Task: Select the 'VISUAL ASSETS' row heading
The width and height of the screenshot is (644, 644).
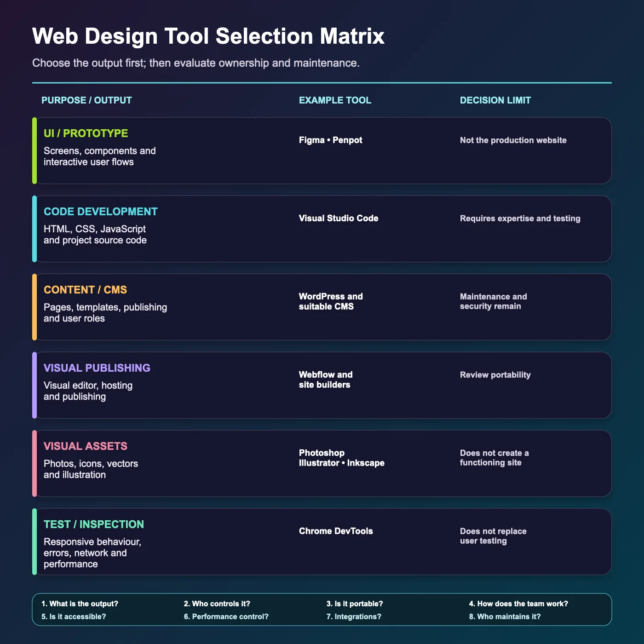Action: 86,446
